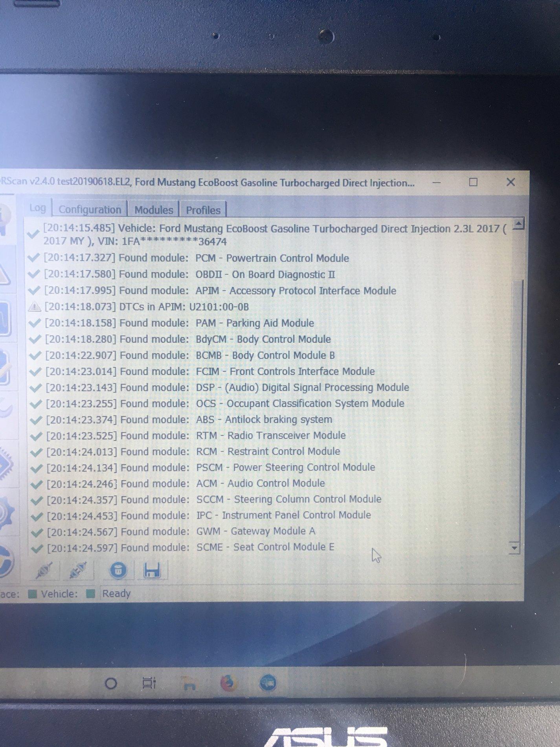This screenshot has height=747, width=560.
Task: Minimize the FORScan window
Action: pos(436,182)
